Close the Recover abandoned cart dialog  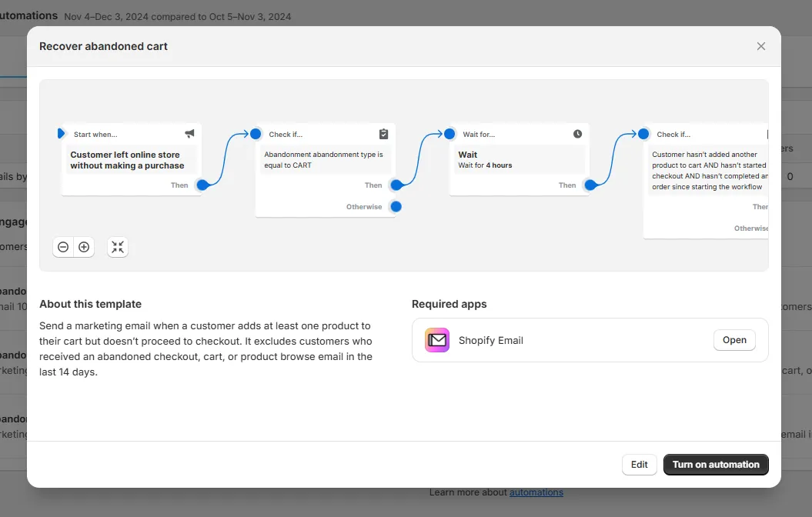tap(760, 46)
